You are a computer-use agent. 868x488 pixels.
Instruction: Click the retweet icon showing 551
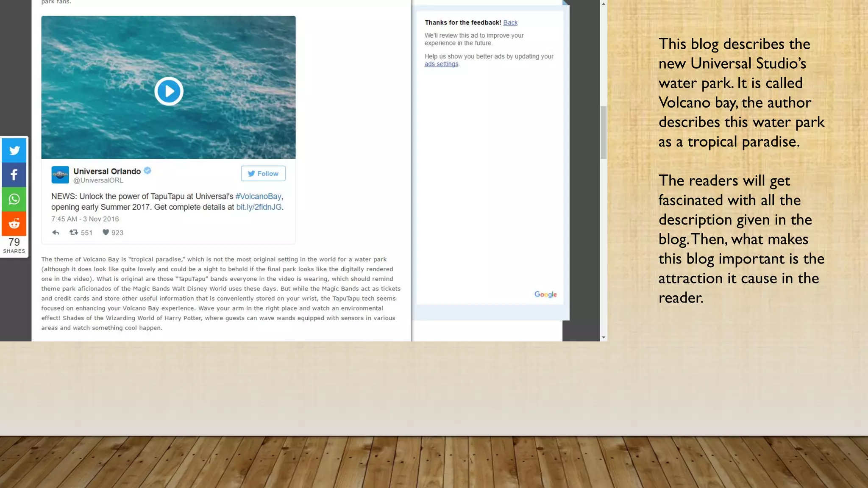74,232
